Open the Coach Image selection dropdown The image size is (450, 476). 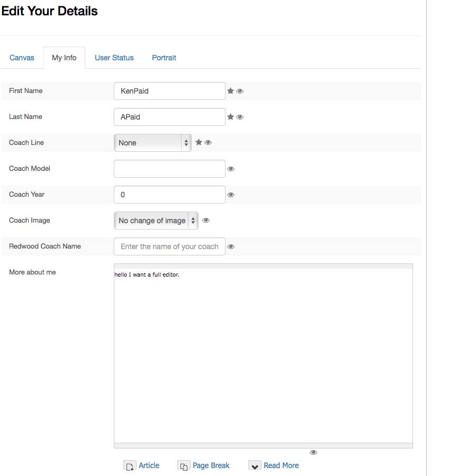pyautogui.click(x=156, y=221)
